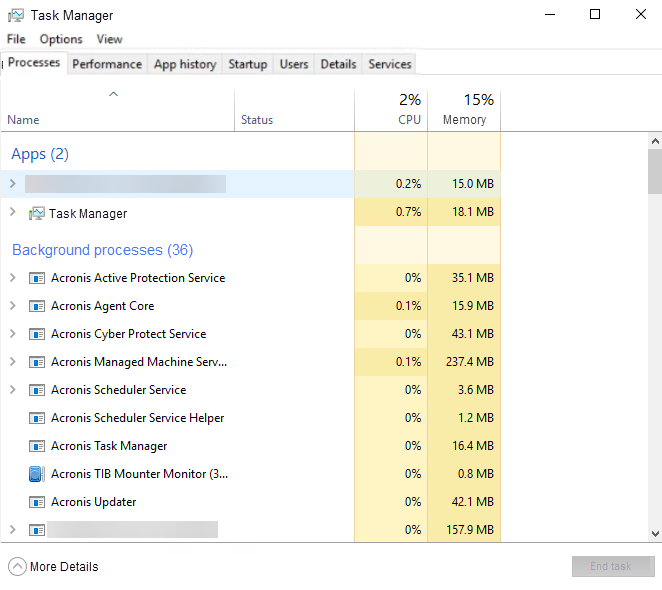Viewport: 662px width, 590px height.
Task: Click the 16.4 MB memory value
Action: [473, 446]
